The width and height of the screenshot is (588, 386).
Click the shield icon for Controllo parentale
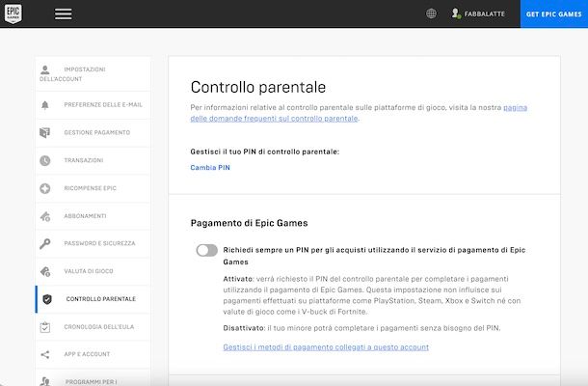tap(47, 299)
